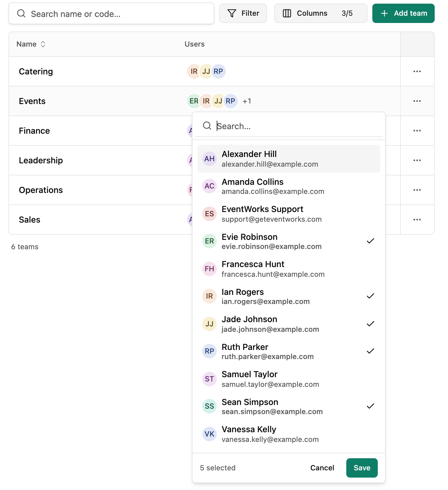Deselect Evie Robinson from the user list
The width and height of the screenshot is (448, 490).
pyautogui.click(x=289, y=241)
